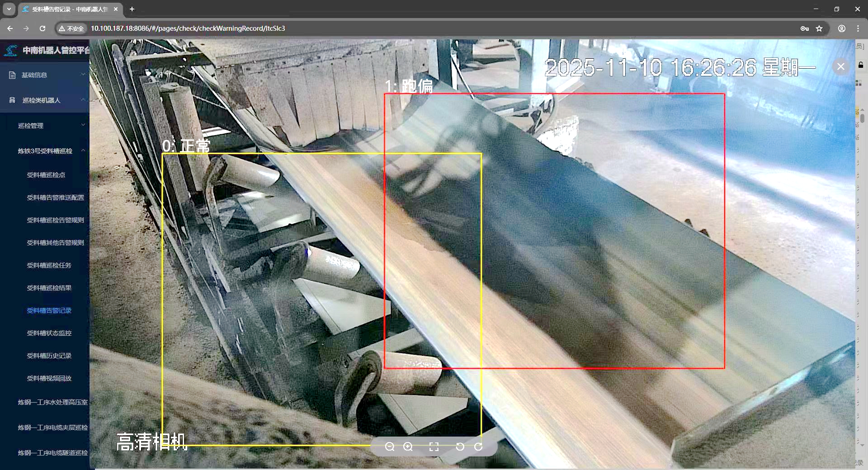Bookmark this page with star icon

pyautogui.click(x=819, y=28)
